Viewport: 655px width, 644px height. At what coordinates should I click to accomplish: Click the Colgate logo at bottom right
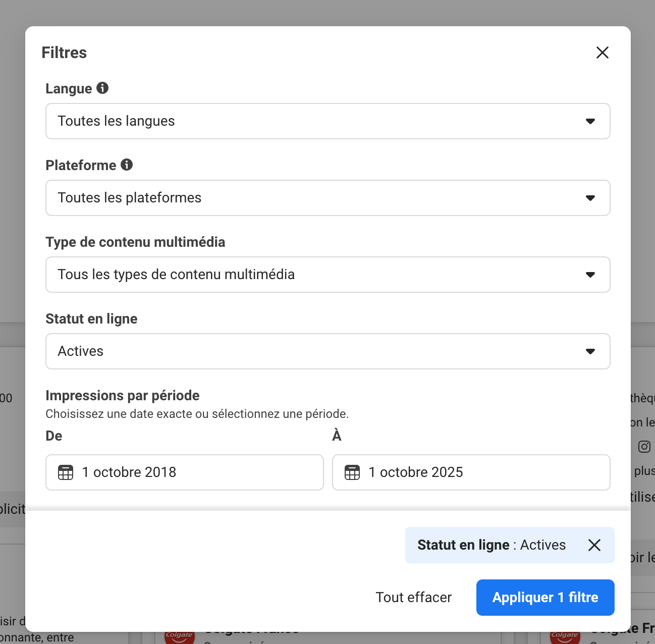tap(564, 637)
